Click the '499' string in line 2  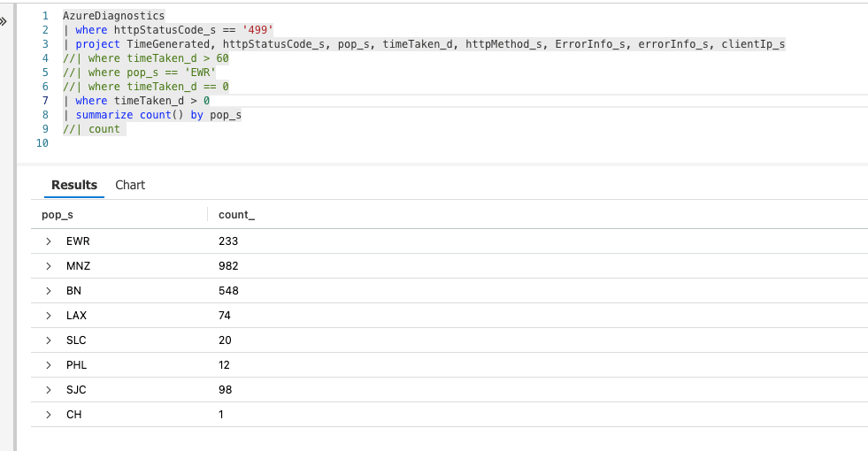pyautogui.click(x=257, y=30)
